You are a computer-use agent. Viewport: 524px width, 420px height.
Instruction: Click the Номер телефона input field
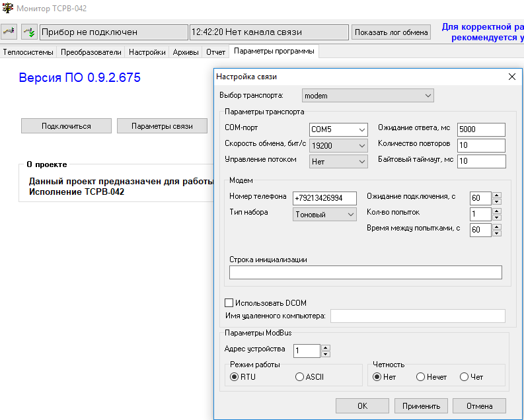[x=324, y=198]
